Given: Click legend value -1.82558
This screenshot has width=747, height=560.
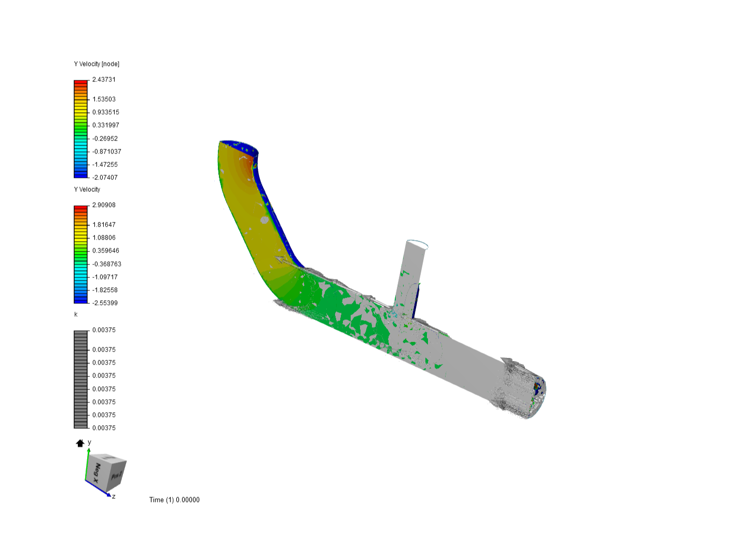Looking at the screenshot, I should [105, 290].
